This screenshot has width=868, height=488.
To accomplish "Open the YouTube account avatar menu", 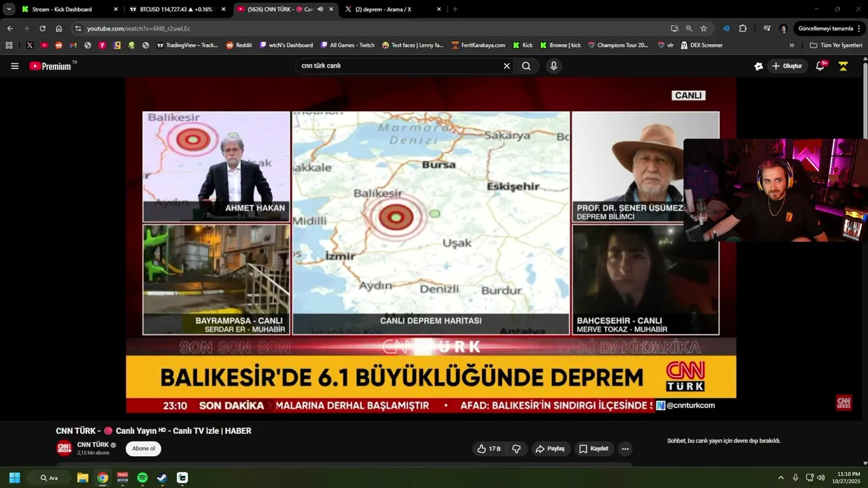I will coord(843,66).
